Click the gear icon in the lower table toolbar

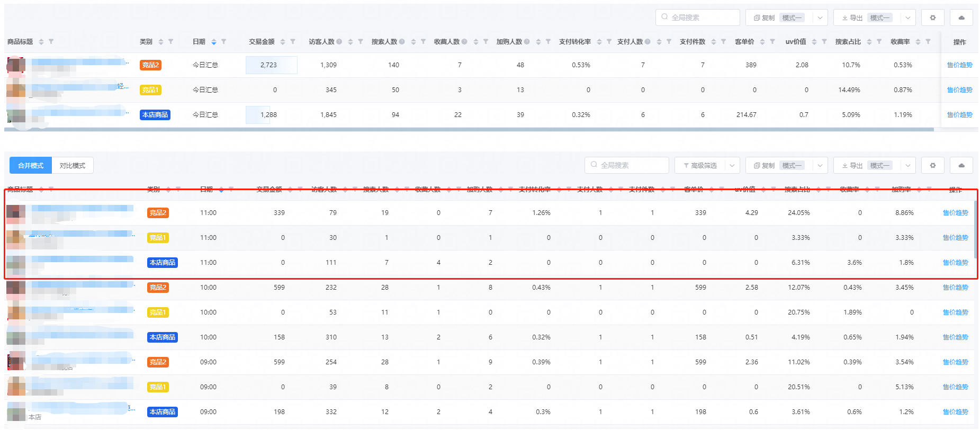click(932, 165)
